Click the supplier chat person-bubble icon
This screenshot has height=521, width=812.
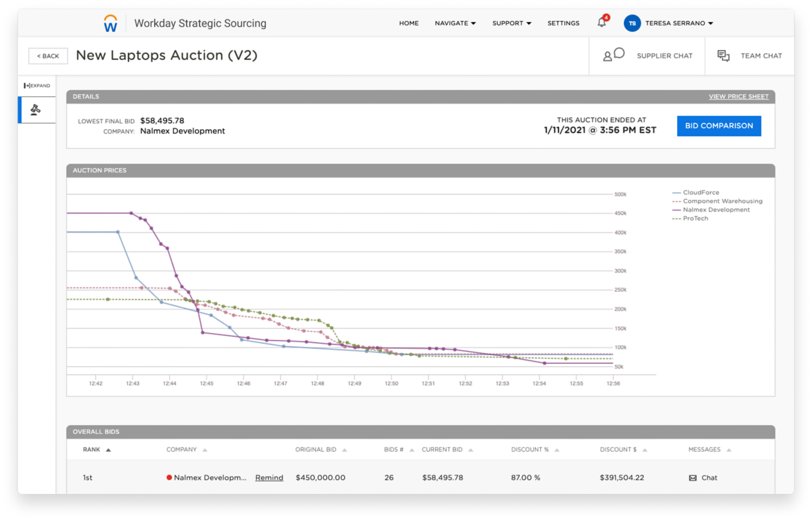tap(614, 55)
